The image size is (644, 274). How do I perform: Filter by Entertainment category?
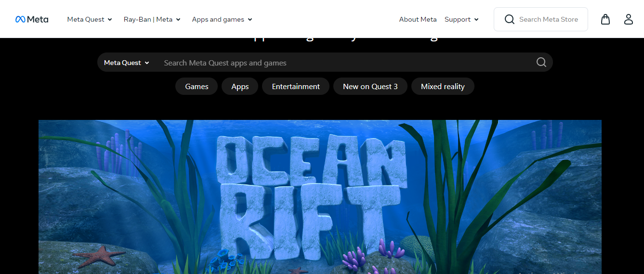point(296,87)
